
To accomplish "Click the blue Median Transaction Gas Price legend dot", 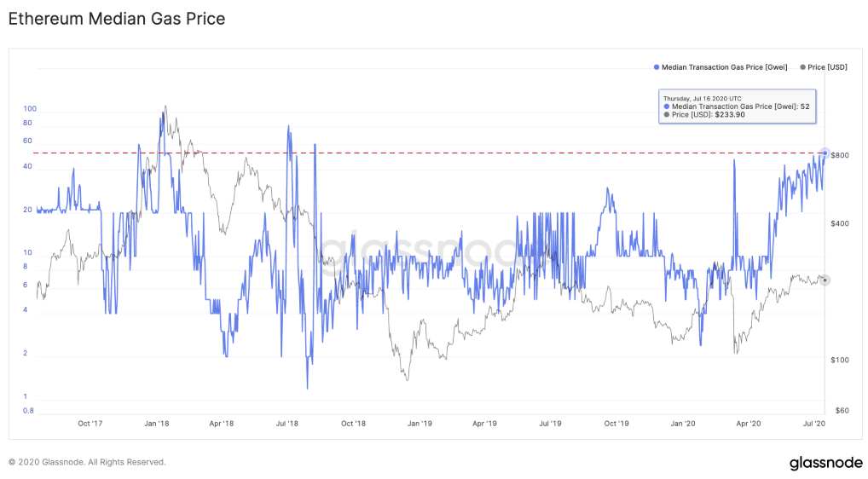I will click(x=656, y=66).
